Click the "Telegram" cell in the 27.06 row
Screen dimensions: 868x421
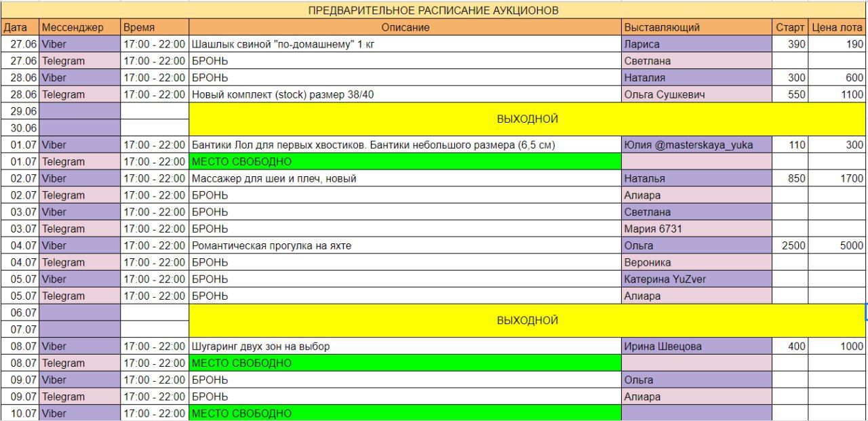[x=80, y=61]
